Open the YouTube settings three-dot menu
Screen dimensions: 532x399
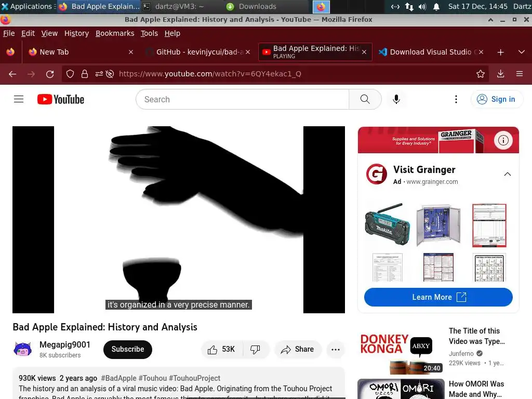pos(456,99)
